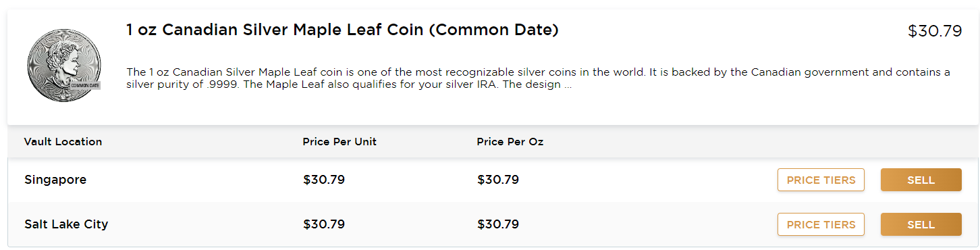Click Salt Lake City's price per oz value
This screenshot has height=250, width=980.
click(498, 224)
